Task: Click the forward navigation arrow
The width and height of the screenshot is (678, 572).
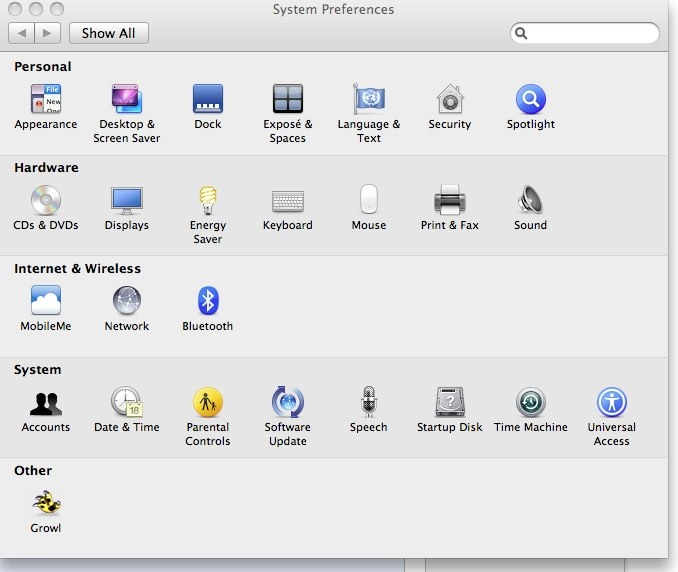Action: pos(47,33)
